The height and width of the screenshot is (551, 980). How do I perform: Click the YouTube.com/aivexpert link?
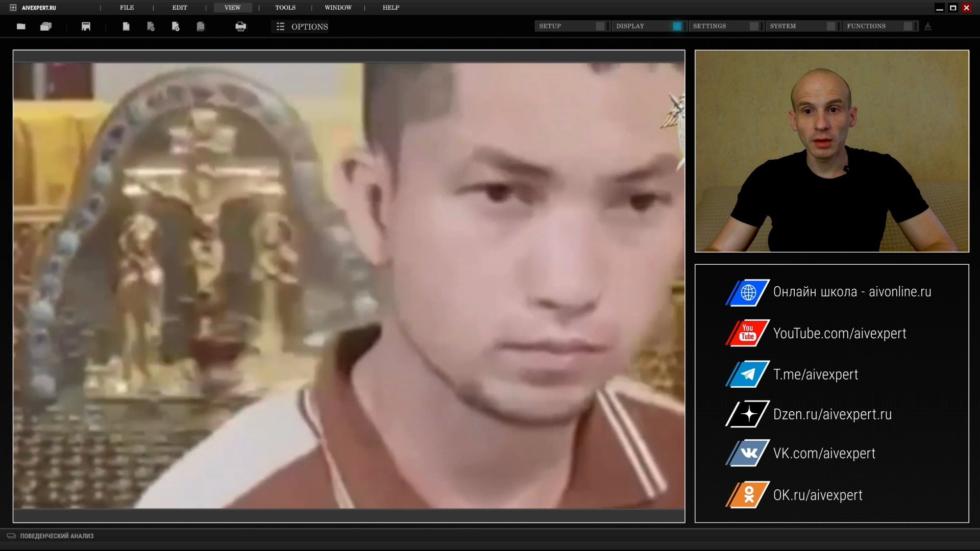click(x=839, y=333)
